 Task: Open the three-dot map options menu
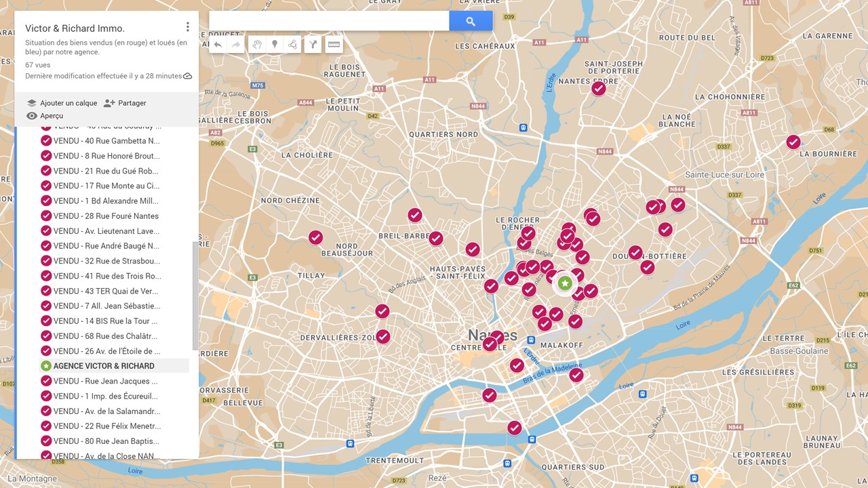point(188,27)
